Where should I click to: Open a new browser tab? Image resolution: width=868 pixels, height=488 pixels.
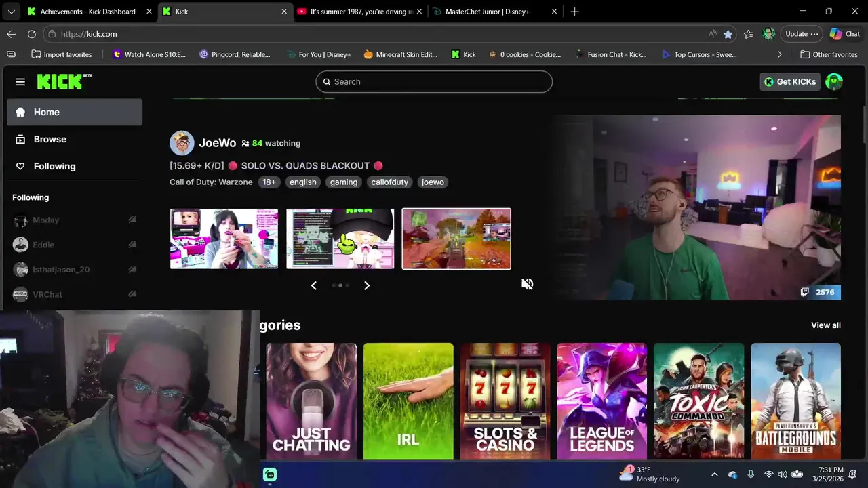574,12
